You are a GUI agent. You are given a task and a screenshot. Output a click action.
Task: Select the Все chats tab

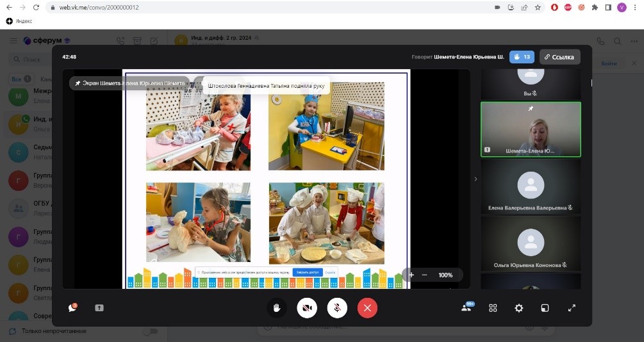coord(21,79)
